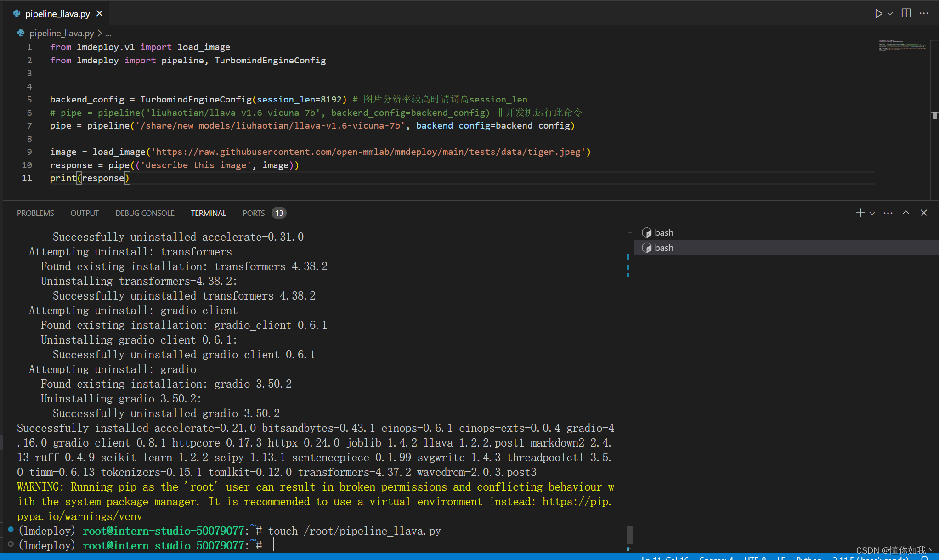Screen dimensions: 939x560
Task: Run the Python file with play button
Action: pos(878,13)
